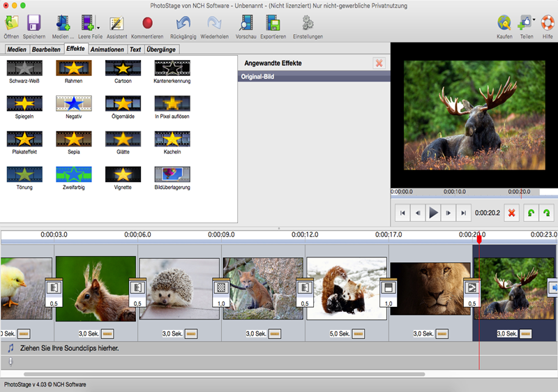Image resolution: width=558 pixels, height=392 pixels.
Task: Select the red panda slide thumbnail
Action: click(347, 289)
